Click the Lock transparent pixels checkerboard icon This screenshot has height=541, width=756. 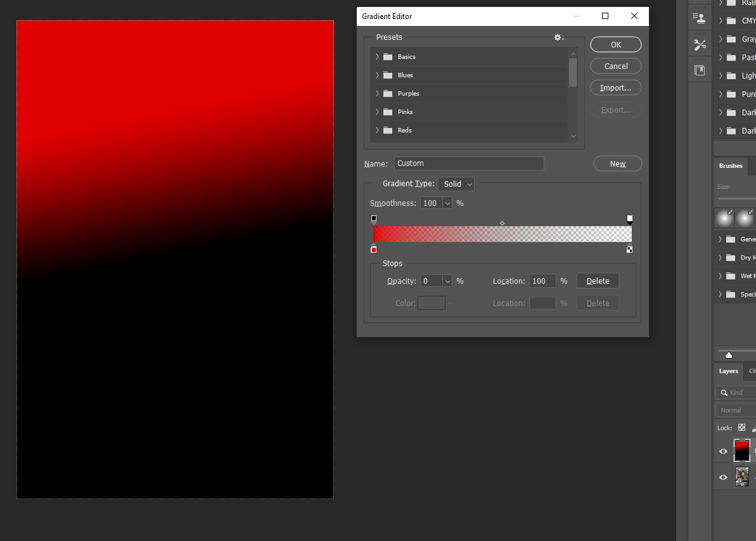coord(741,427)
